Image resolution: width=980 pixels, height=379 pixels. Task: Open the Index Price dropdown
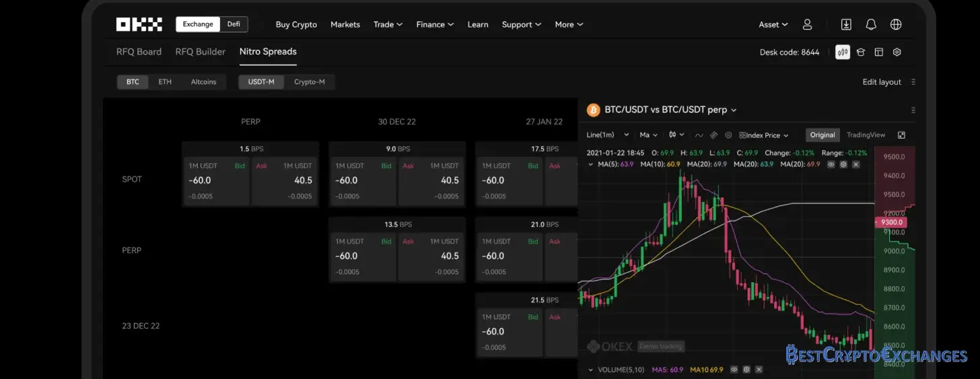[764, 135]
